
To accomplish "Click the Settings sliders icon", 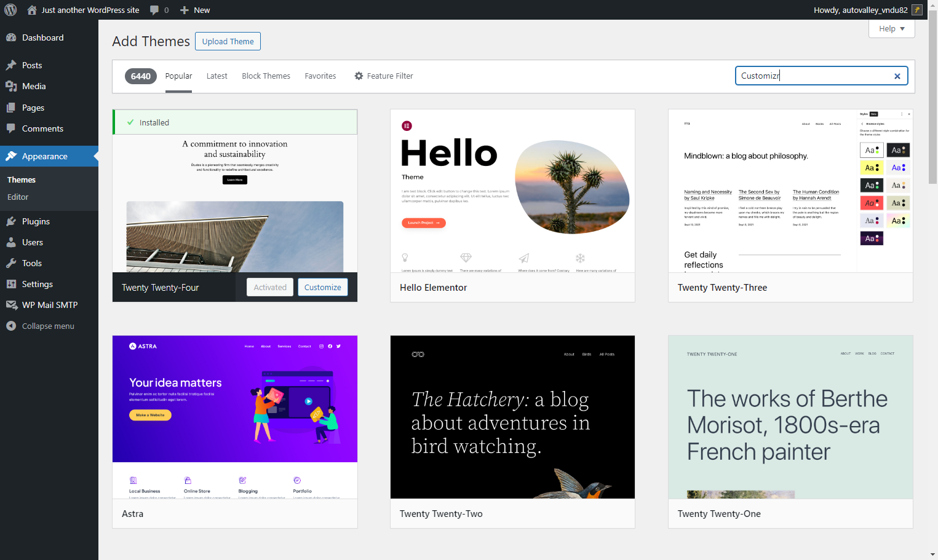I will (x=11, y=284).
